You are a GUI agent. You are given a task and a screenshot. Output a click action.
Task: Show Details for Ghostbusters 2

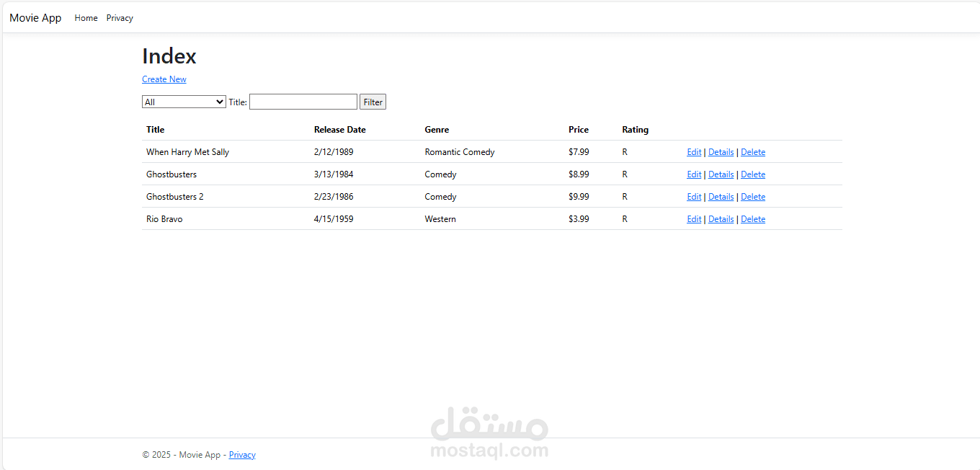pyautogui.click(x=721, y=197)
